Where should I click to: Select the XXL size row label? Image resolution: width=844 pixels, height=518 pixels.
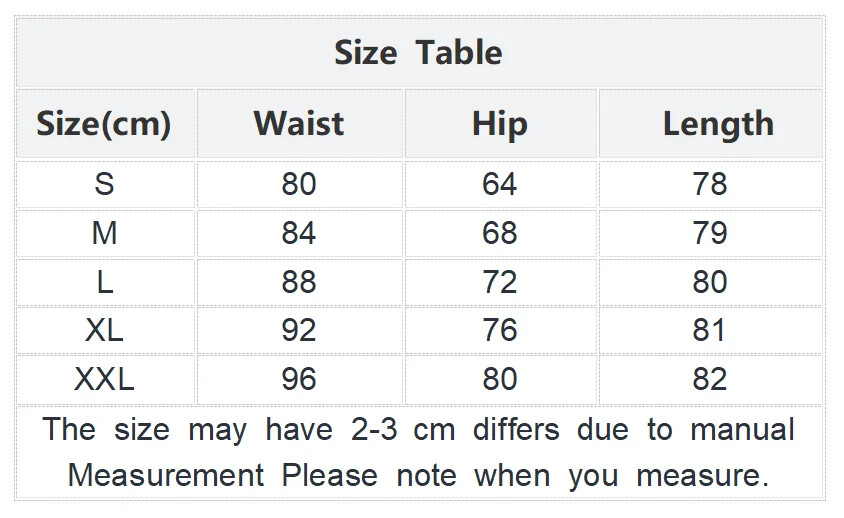(x=104, y=379)
